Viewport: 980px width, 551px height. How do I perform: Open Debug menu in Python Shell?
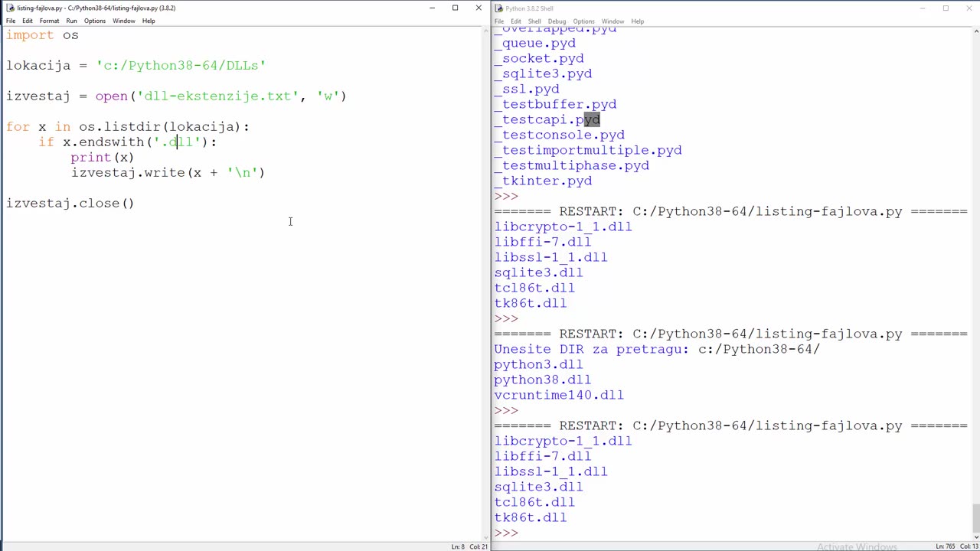point(557,21)
